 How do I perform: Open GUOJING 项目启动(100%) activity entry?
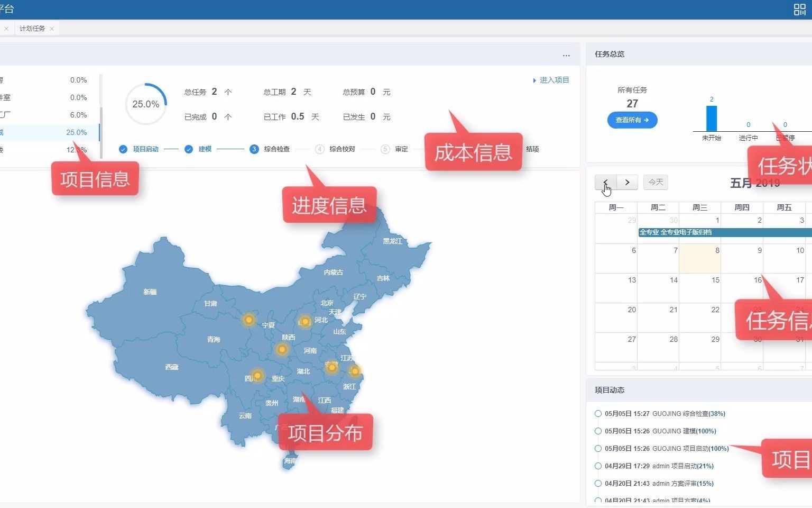coord(667,449)
